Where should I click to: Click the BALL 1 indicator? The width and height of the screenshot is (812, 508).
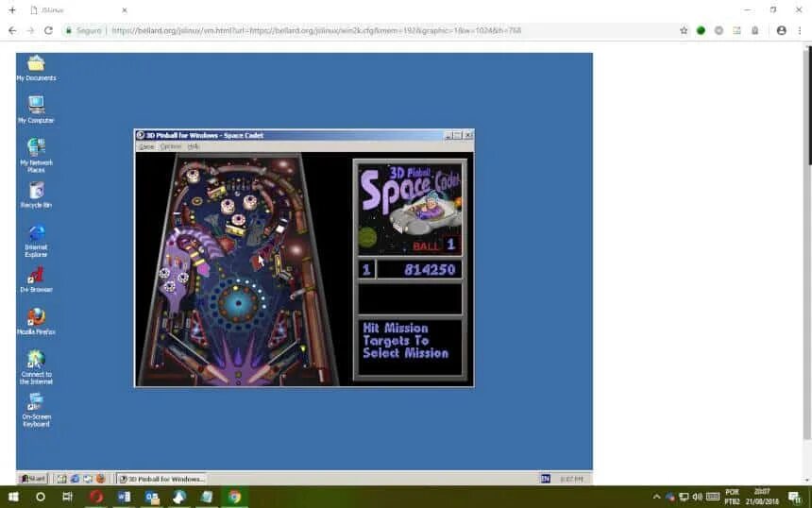coord(434,246)
